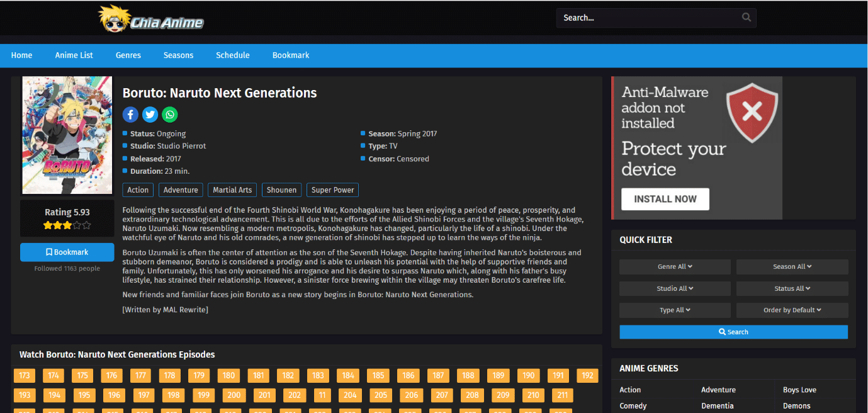Open episode 180
Image resolution: width=868 pixels, height=413 pixels.
[x=228, y=375]
